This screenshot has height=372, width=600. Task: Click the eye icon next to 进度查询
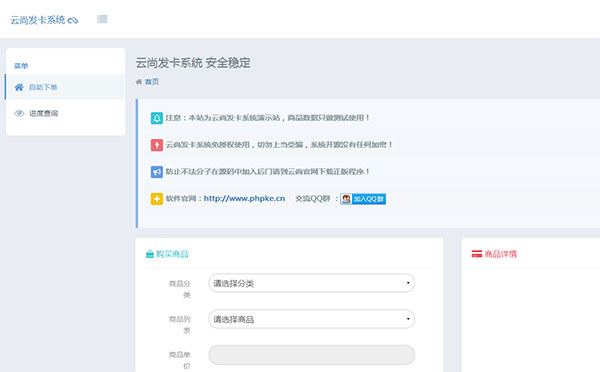pyautogui.click(x=19, y=113)
